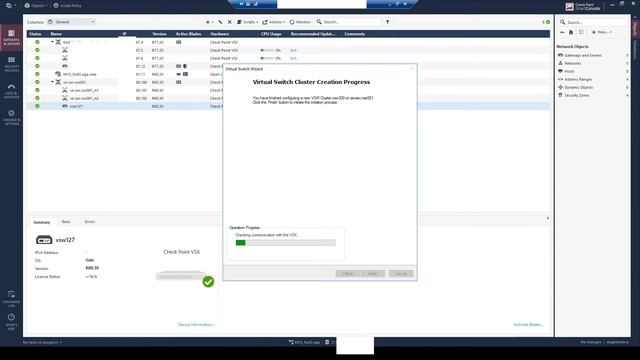Click the CPU usage bar in first member row

tap(267, 50)
